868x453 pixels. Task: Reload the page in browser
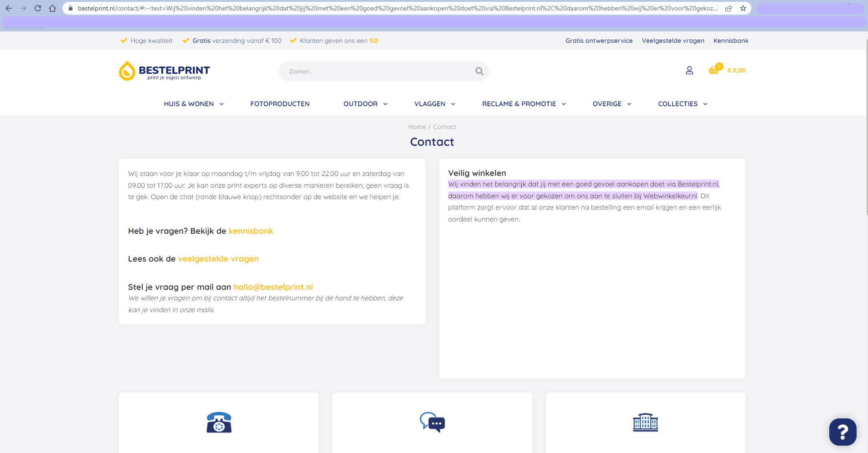pyautogui.click(x=38, y=8)
